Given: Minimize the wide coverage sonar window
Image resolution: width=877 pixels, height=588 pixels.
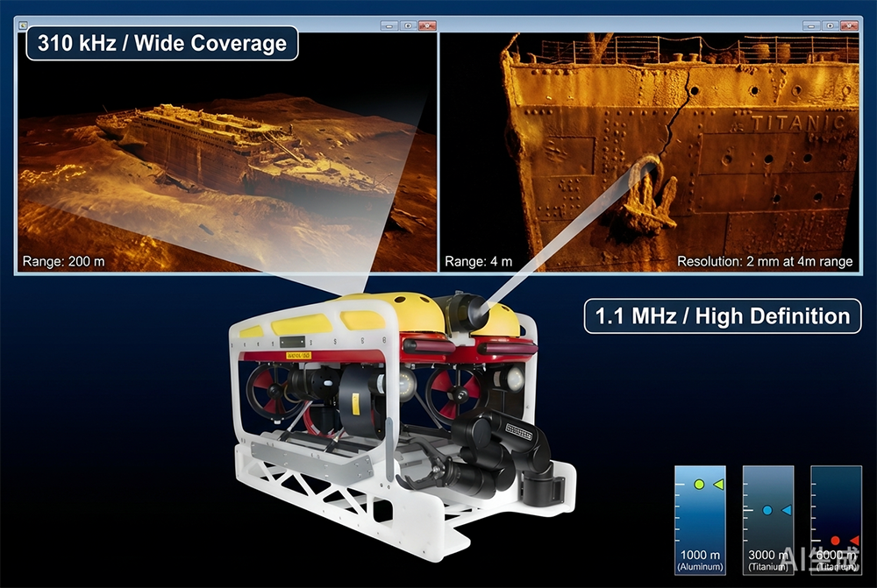Looking at the screenshot, I should (x=389, y=26).
